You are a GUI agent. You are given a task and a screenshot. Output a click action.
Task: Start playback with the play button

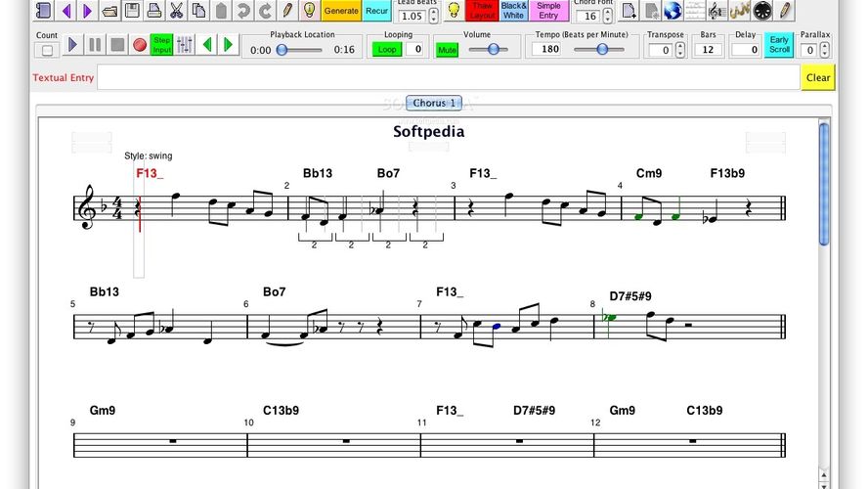73,45
